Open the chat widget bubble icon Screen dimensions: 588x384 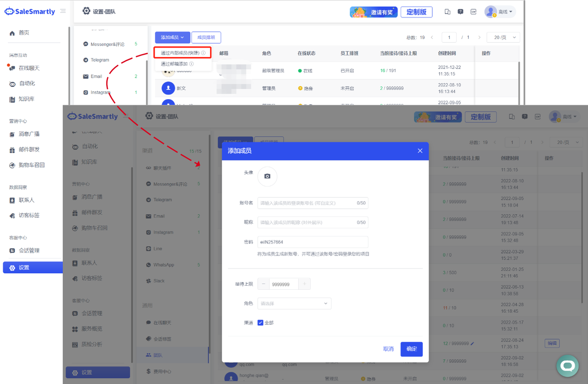(567, 366)
